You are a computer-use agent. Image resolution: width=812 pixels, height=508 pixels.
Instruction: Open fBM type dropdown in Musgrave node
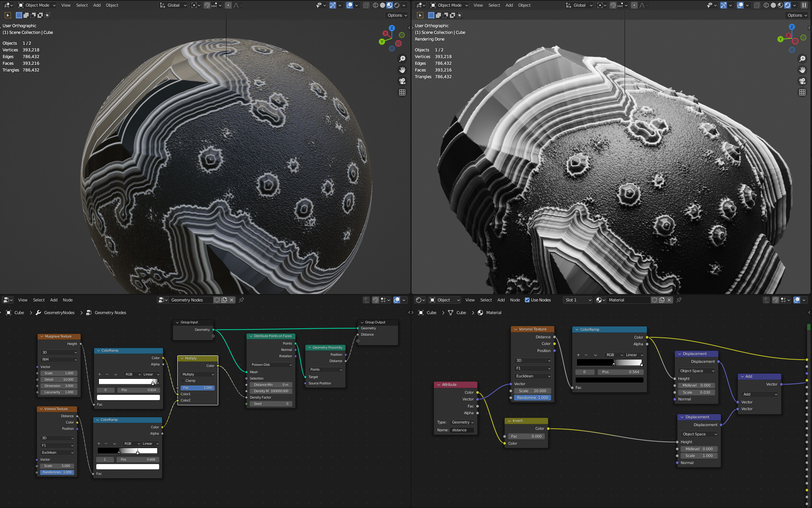pos(59,360)
